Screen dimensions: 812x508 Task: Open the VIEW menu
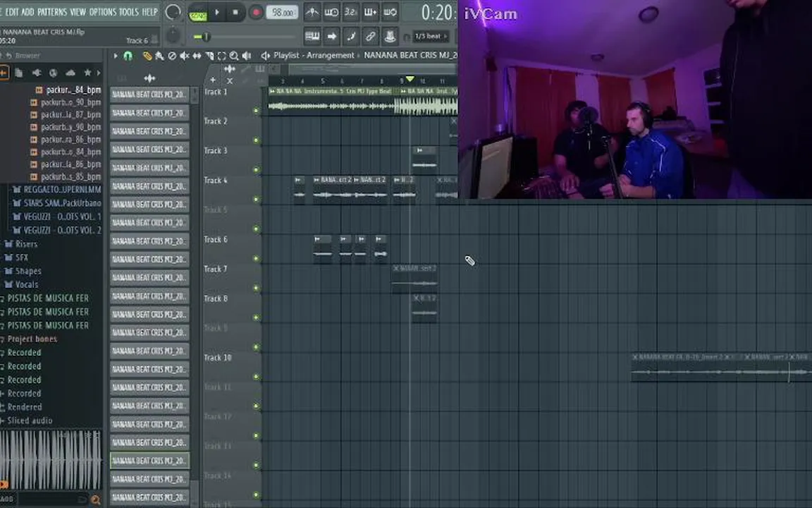coord(78,11)
